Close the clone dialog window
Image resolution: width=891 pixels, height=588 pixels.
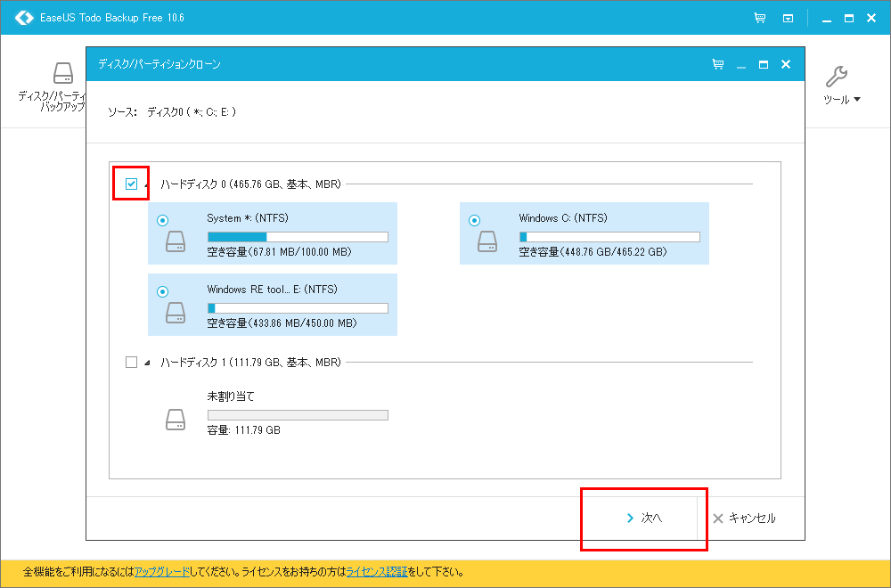click(x=786, y=64)
